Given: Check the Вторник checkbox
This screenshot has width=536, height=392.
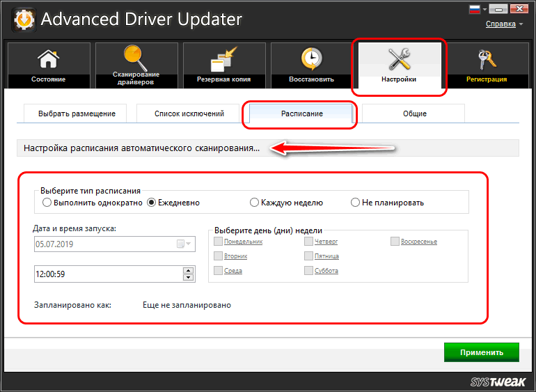Looking at the screenshot, I should (218, 256).
